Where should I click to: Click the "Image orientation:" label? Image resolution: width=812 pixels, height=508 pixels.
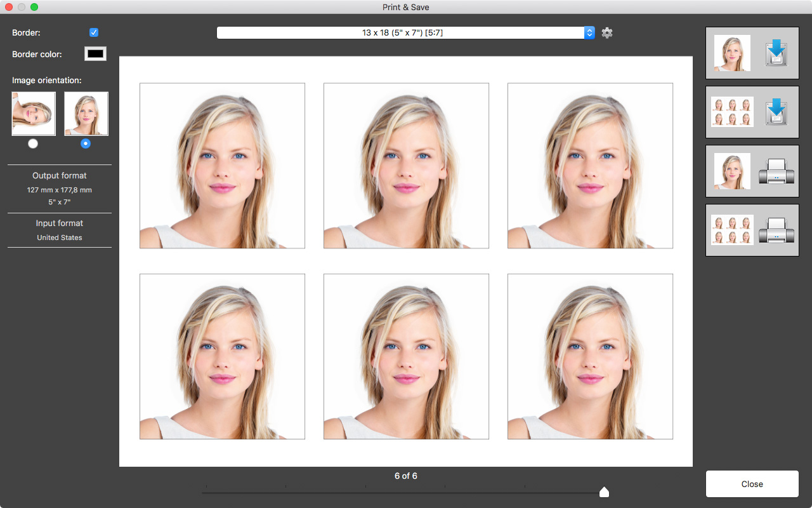point(47,80)
